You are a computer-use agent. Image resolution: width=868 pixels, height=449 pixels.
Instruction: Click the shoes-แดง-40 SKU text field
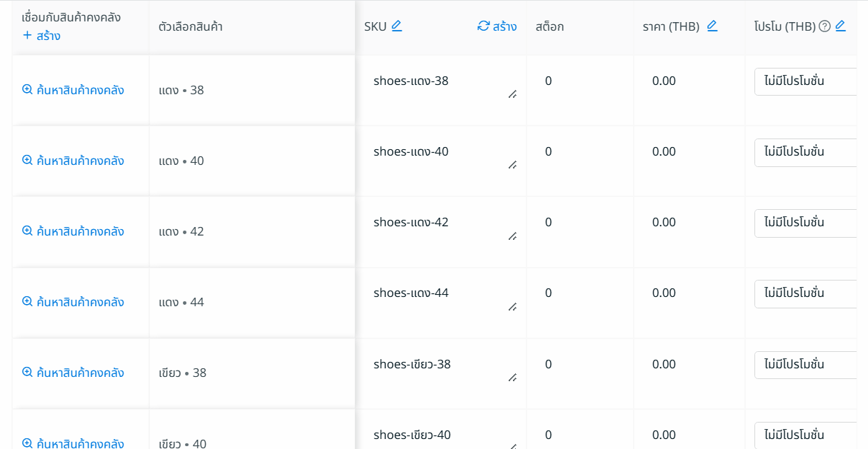pyautogui.click(x=436, y=152)
